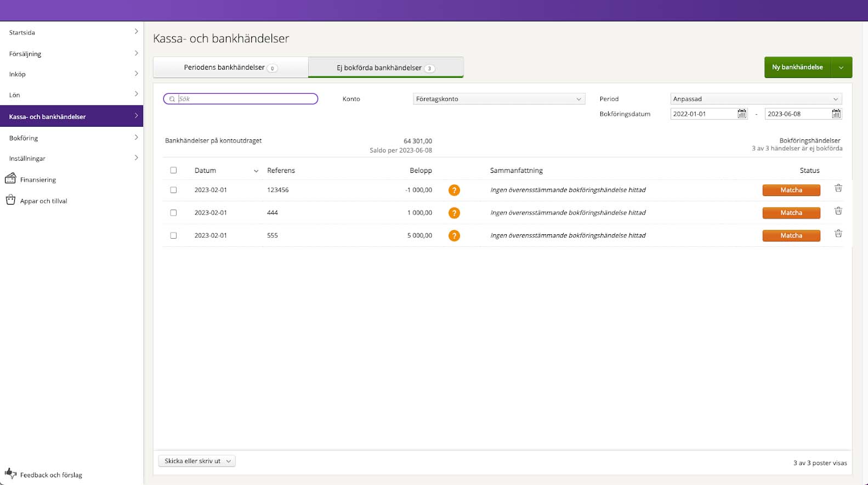Image resolution: width=868 pixels, height=485 pixels.
Task: Delete the bank event with reference 444
Action: click(x=838, y=211)
